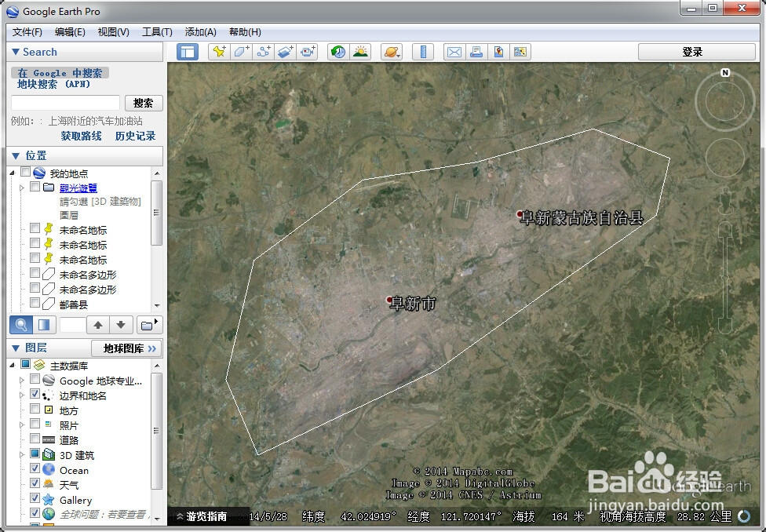Toggle the sidebar panel toolbar icon

pos(188,52)
